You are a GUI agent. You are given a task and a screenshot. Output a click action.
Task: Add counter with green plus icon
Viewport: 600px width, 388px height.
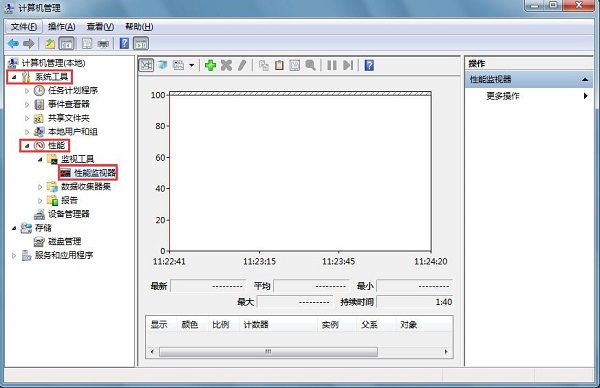(210, 65)
